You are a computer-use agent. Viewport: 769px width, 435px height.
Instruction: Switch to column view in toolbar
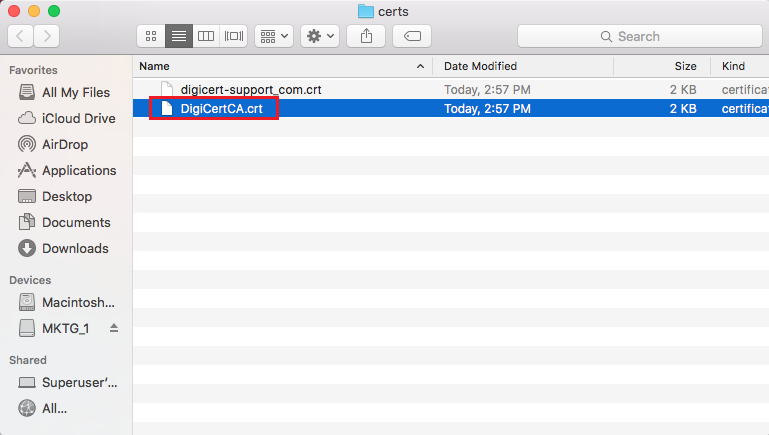pos(206,36)
